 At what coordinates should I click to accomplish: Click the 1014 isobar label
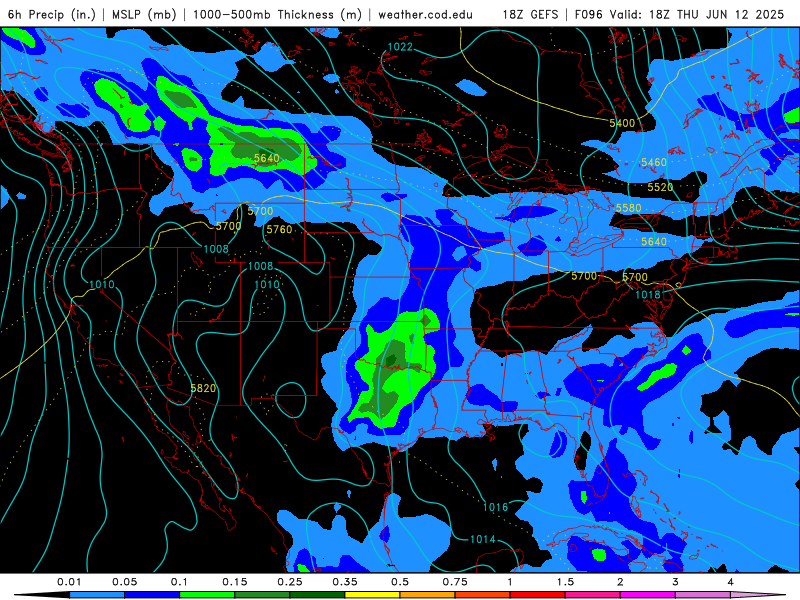click(x=482, y=539)
